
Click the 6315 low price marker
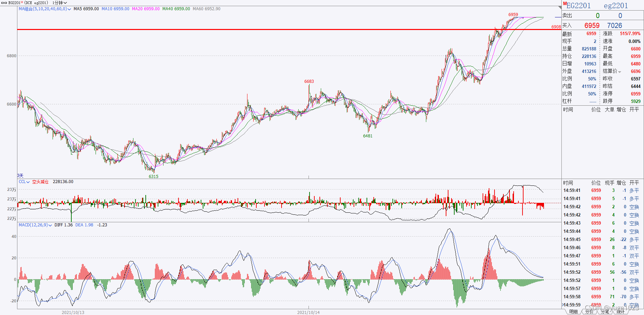coord(154,177)
